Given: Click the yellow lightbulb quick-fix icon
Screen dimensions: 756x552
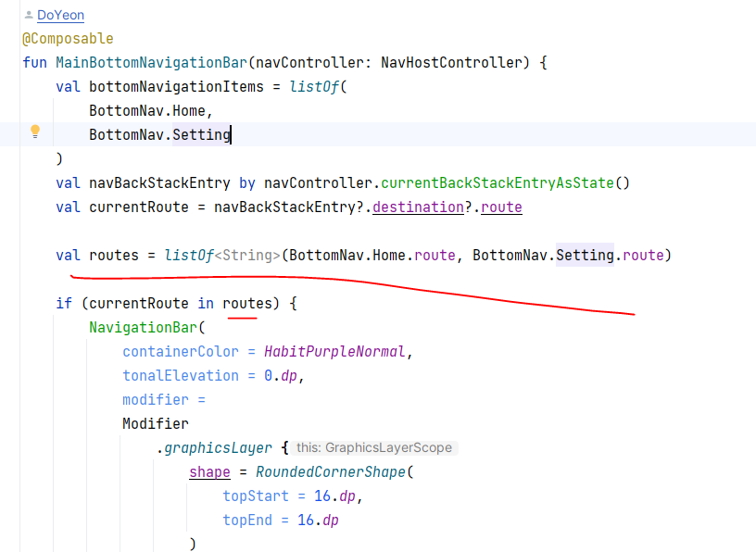Looking at the screenshot, I should coord(35,132).
